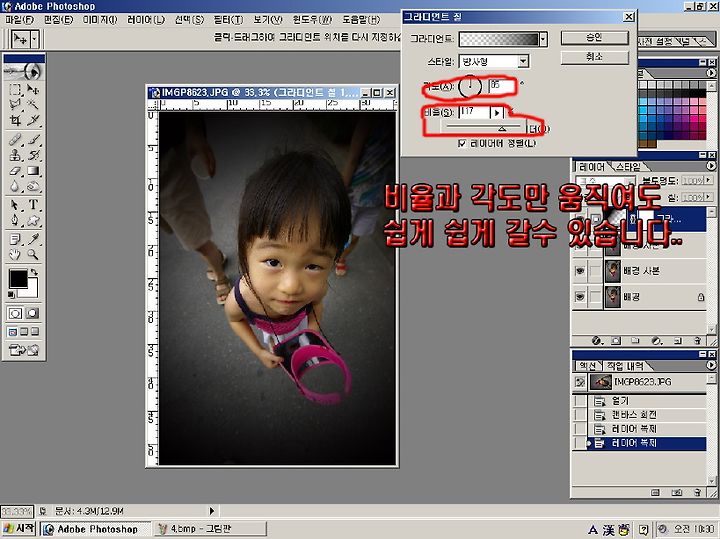Select the Pen tool
720x539 pixels.
tap(15, 221)
